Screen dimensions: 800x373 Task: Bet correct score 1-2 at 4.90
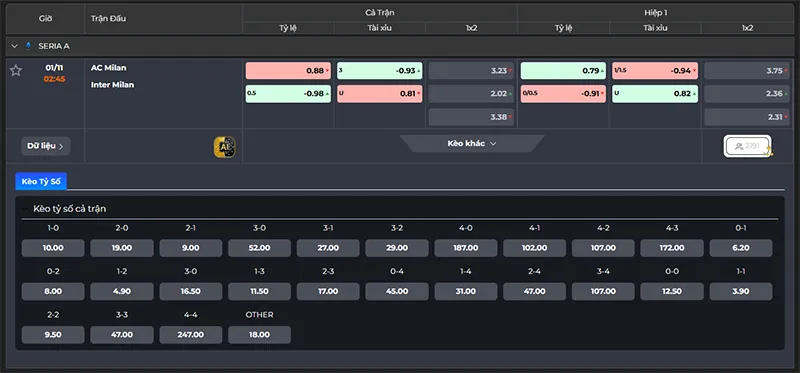122,291
